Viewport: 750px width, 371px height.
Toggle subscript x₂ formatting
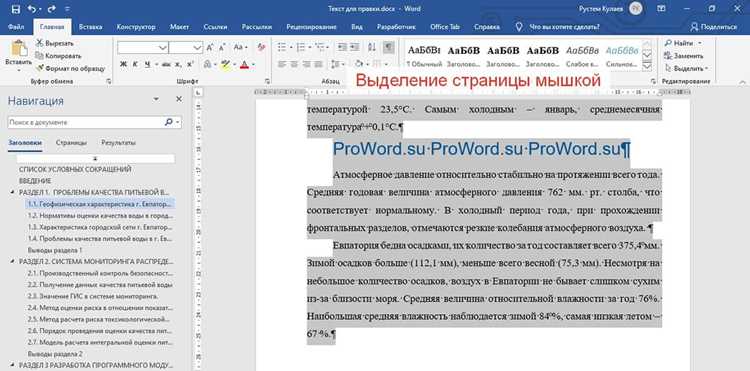(x=178, y=64)
